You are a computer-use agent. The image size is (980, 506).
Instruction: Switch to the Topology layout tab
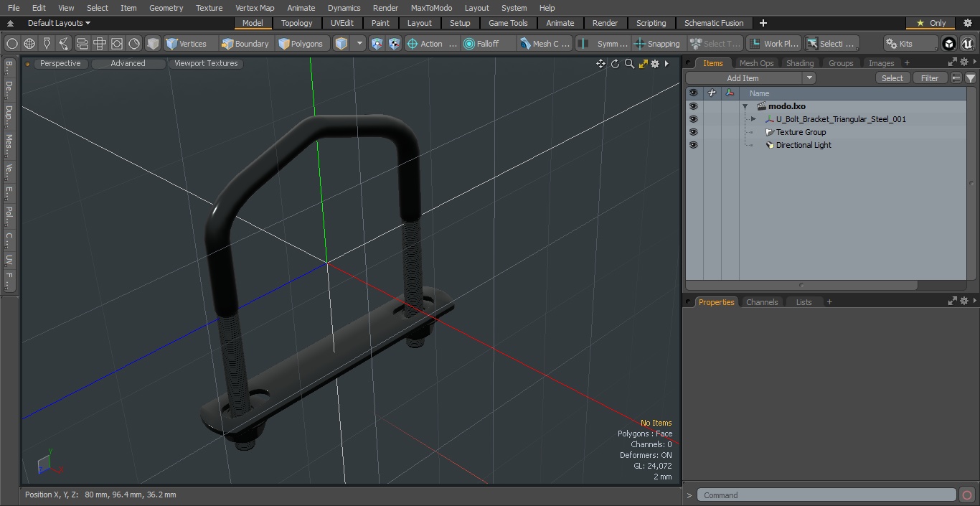(296, 23)
